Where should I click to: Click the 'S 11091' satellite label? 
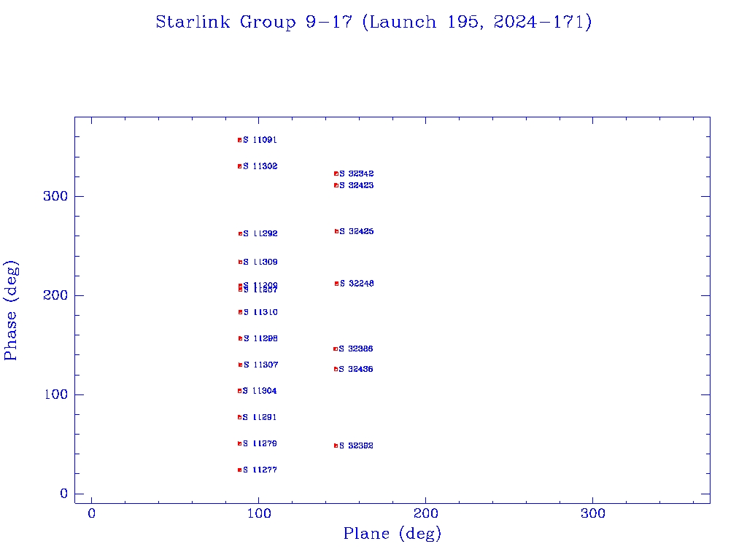pos(260,140)
